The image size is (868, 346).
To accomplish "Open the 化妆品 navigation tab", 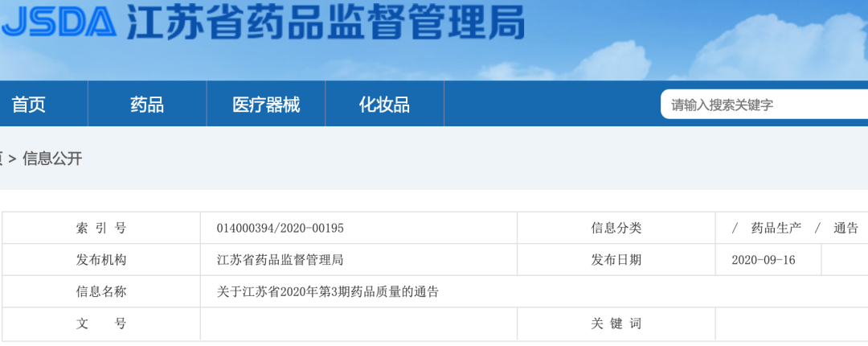I will pos(385,104).
